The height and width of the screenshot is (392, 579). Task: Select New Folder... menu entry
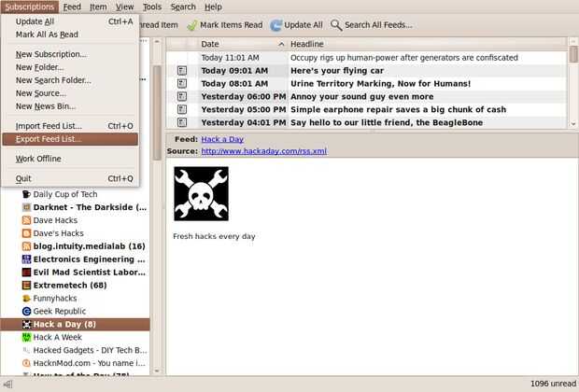point(70,67)
